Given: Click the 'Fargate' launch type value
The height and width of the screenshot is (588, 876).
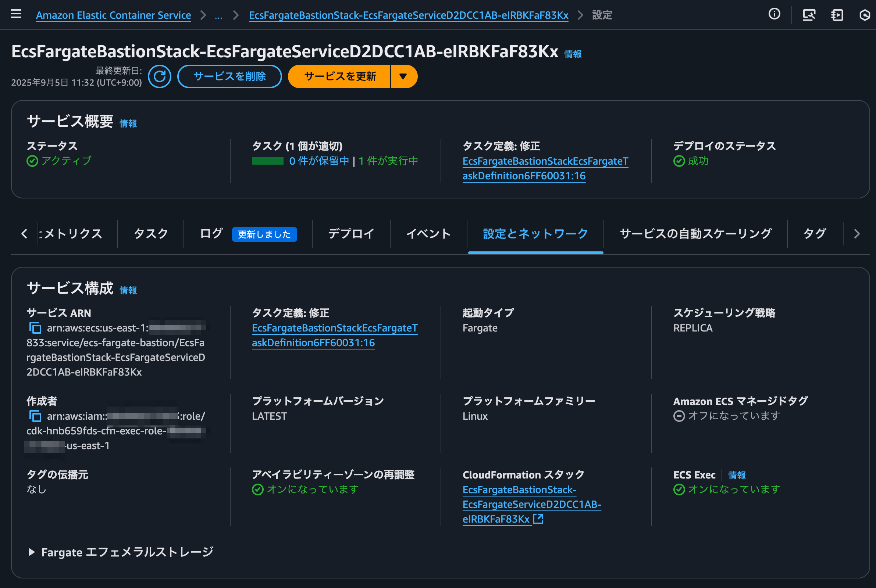Looking at the screenshot, I should click(480, 328).
